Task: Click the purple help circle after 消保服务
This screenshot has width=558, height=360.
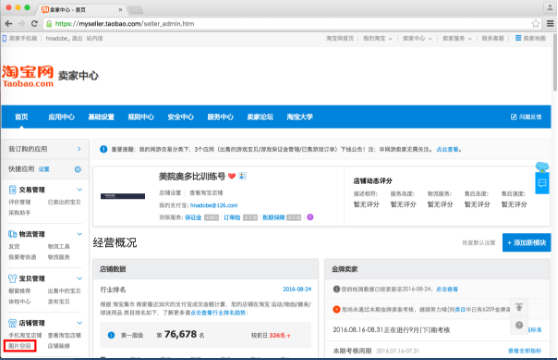Action: pyautogui.click(x=310, y=217)
